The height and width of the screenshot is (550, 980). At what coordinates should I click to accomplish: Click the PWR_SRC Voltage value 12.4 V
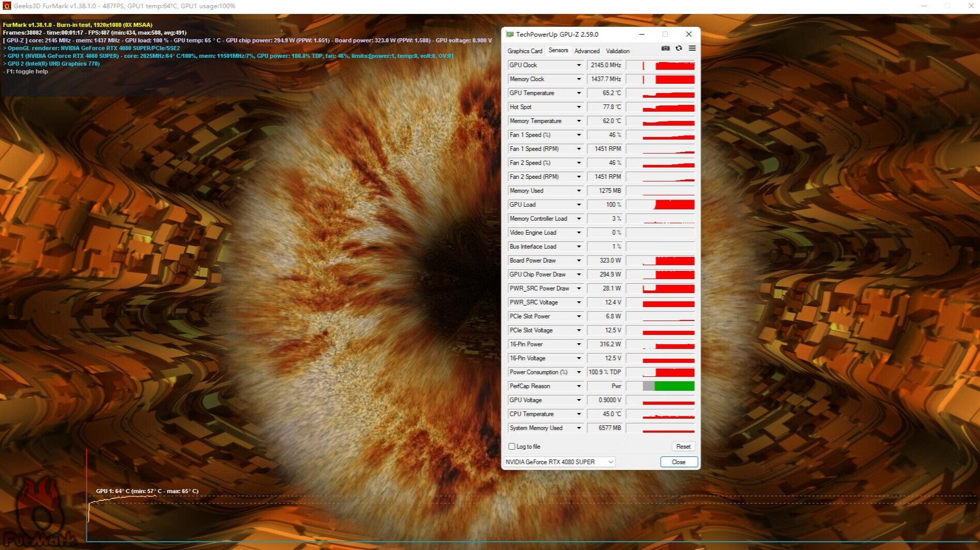(605, 302)
